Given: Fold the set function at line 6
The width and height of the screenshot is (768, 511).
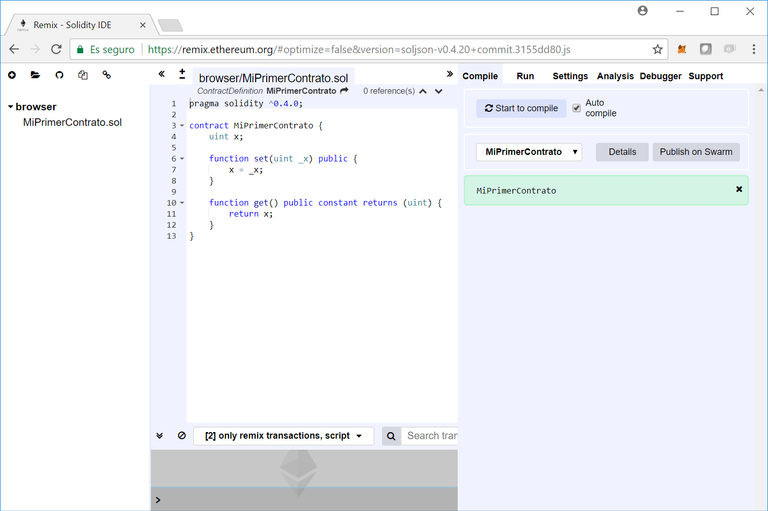Looking at the screenshot, I should [x=182, y=159].
